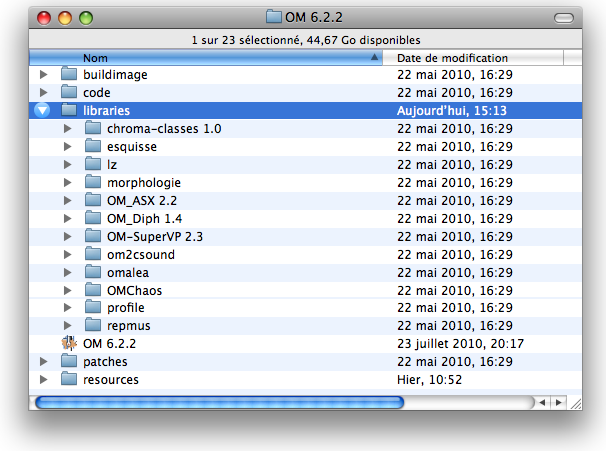Expand the OMChaos folder
This screenshot has height=451, width=606.
click(67, 290)
